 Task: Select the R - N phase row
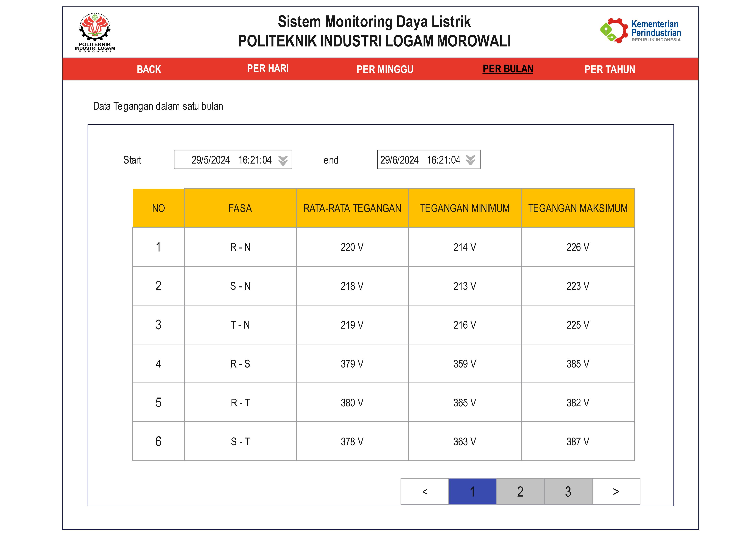click(240, 247)
